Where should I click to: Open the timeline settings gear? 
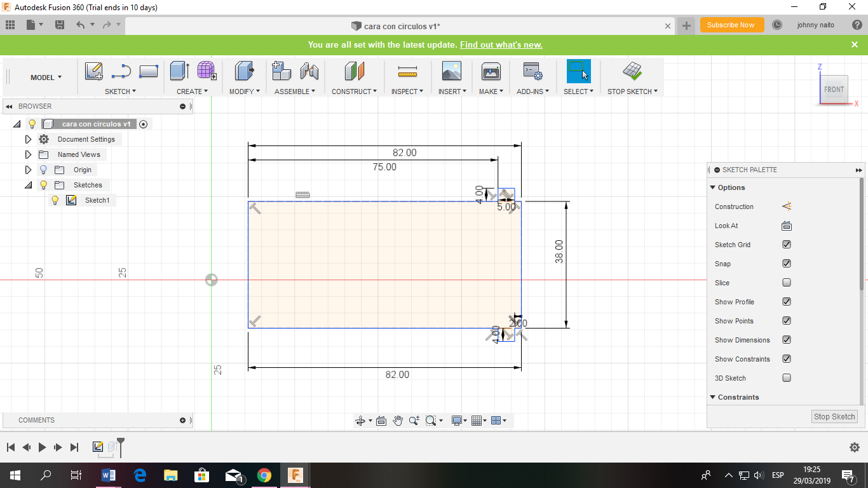tap(855, 447)
